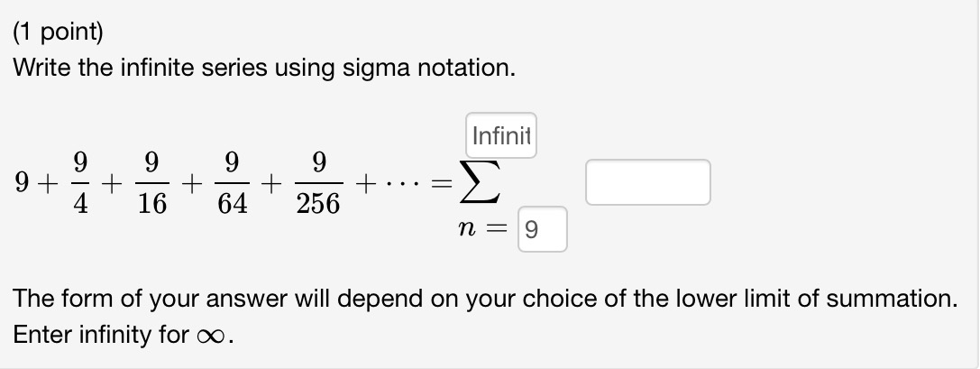Click the first term 9 of the series
The width and height of the screenshot is (980, 369).
coord(22,182)
